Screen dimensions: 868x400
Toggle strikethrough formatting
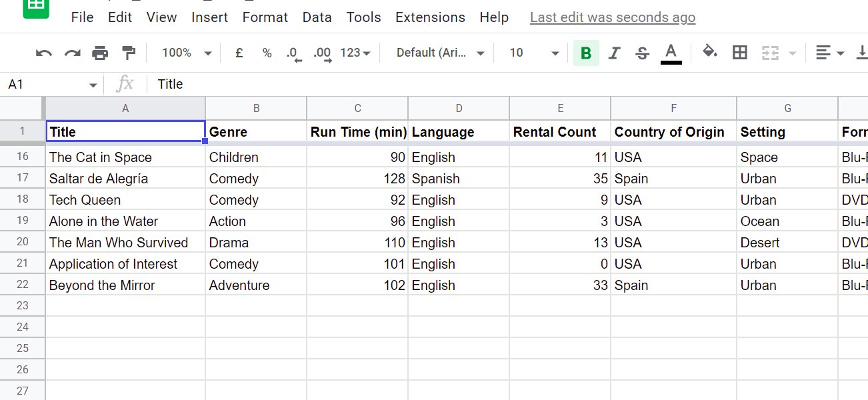[642, 52]
